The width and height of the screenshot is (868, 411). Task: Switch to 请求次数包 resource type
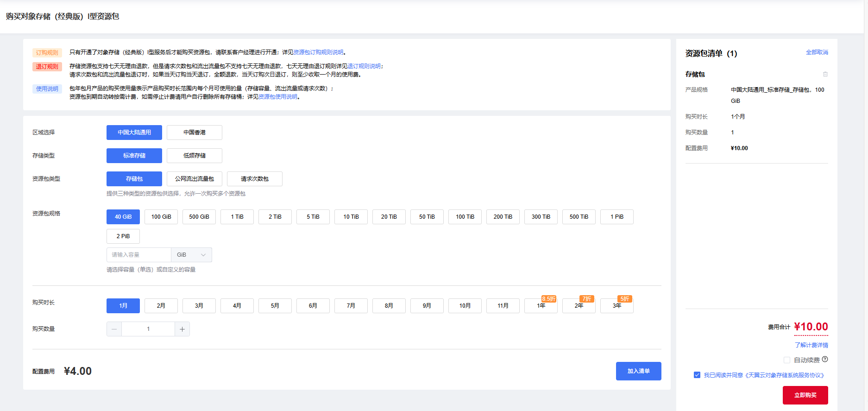[x=254, y=179]
